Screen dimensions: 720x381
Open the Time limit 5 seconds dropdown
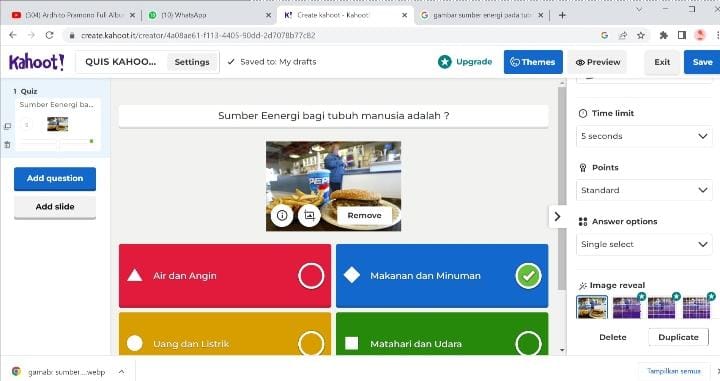tap(644, 136)
